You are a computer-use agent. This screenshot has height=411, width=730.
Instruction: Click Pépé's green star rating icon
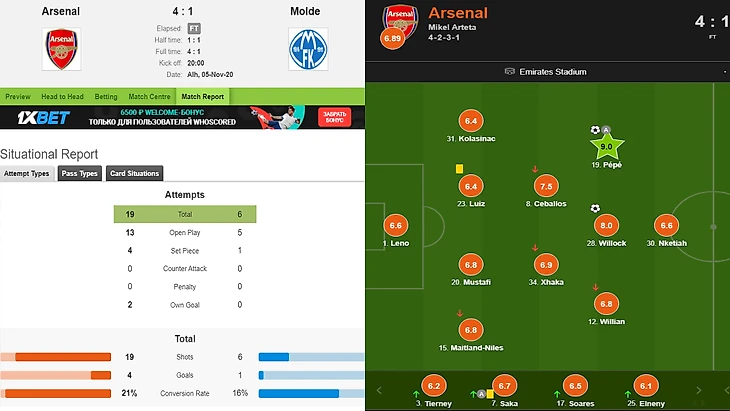click(606, 147)
